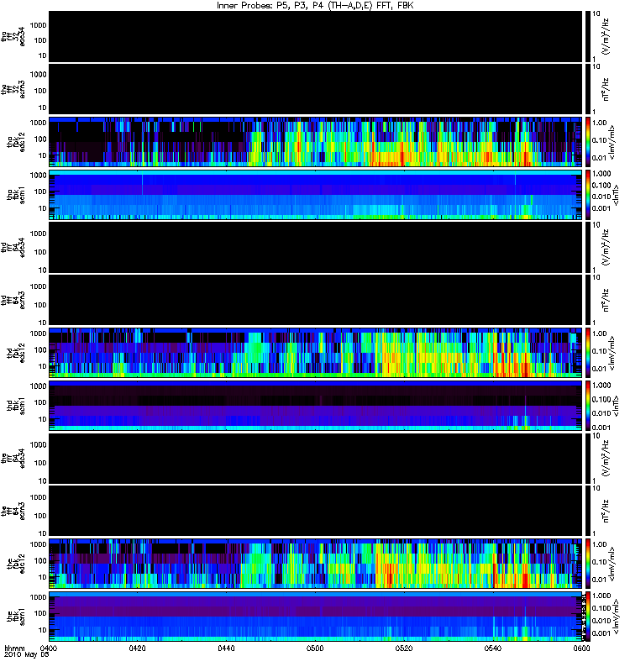Click the <|nT|> unit label of thd fbk scm1
This screenshot has width=630, height=672.
[x=616, y=406]
